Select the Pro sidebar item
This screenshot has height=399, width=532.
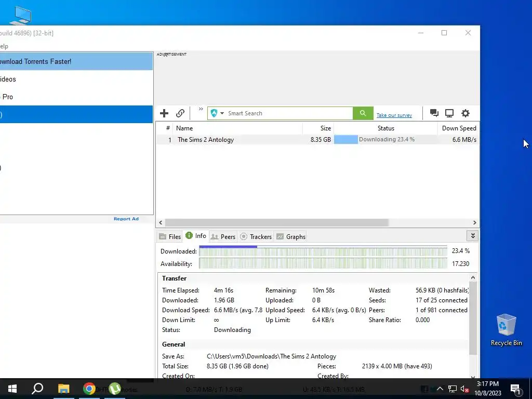click(76, 97)
